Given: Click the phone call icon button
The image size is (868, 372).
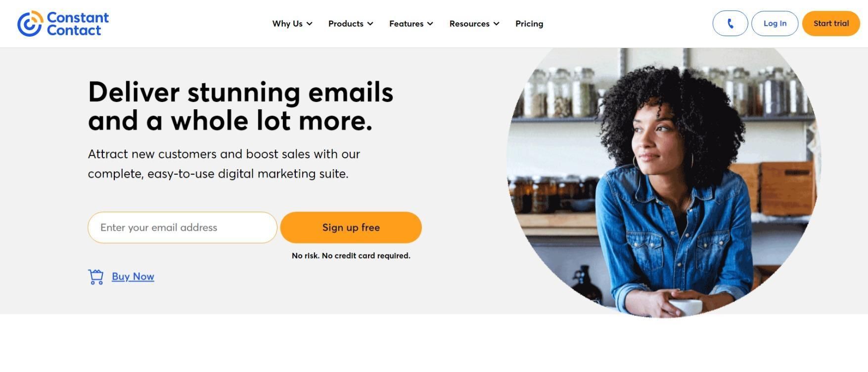Looking at the screenshot, I should click(730, 23).
